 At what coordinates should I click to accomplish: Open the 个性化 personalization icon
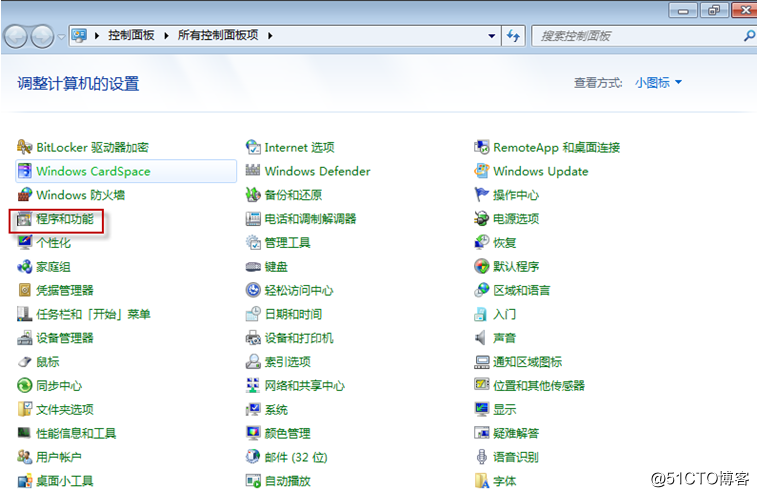tap(24, 242)
